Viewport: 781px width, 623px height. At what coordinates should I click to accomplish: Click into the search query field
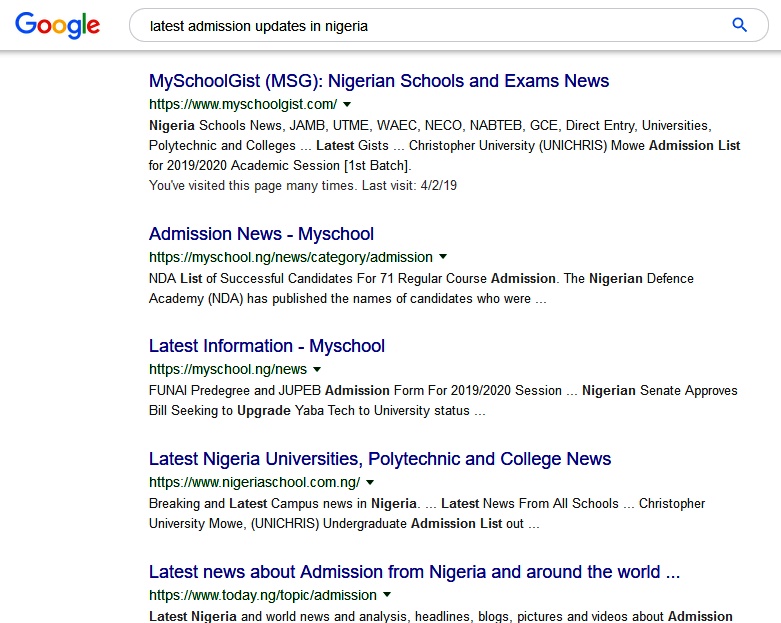pyautogui.click(x=430, y=26)
